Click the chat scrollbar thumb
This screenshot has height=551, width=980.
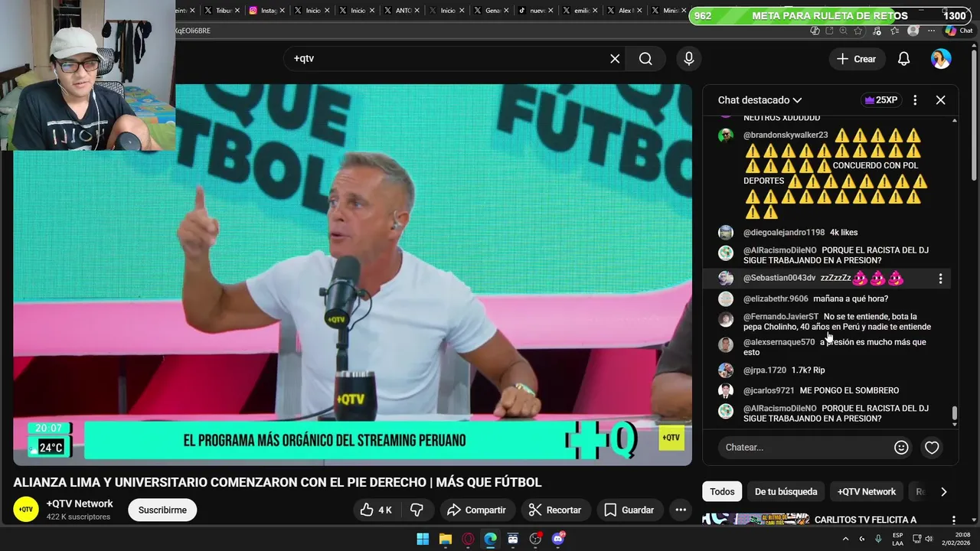click(954, 413)
